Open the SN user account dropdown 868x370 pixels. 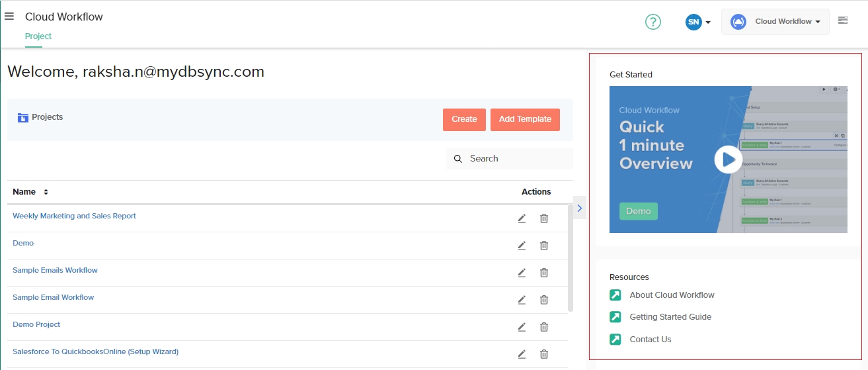point(697,22)
